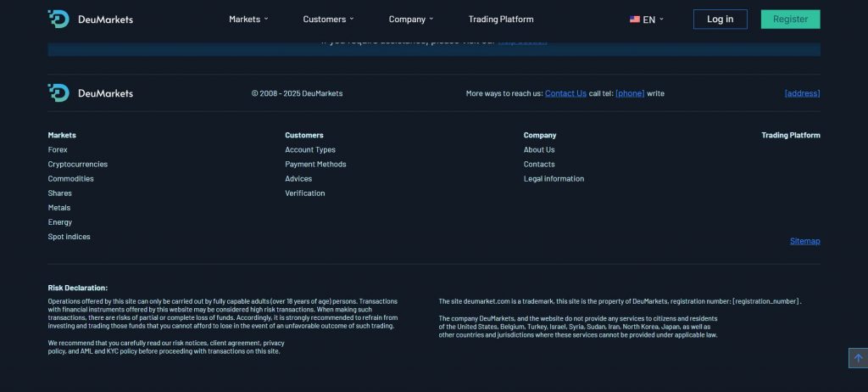This screenshot has height=392, width=868.
Task: Expand the Company dropdown menu
Action: point(410,20)
